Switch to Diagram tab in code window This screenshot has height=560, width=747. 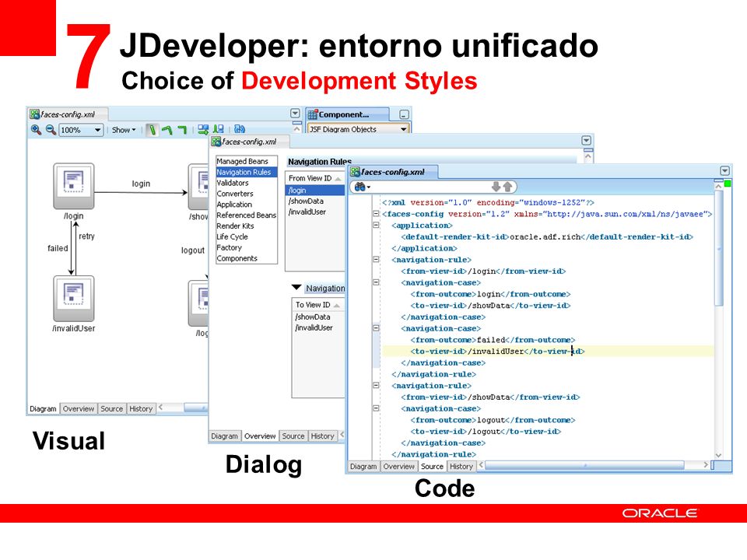coord(363,467)
